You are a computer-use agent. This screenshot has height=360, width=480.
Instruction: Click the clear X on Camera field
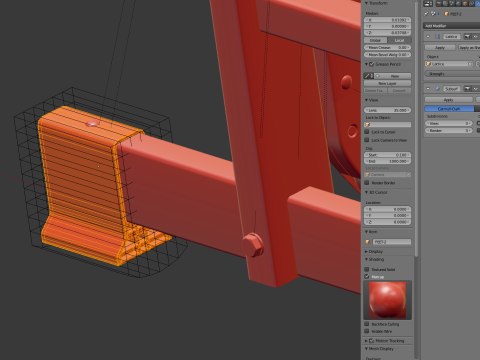pyautogui.click(x=408, y=175)
